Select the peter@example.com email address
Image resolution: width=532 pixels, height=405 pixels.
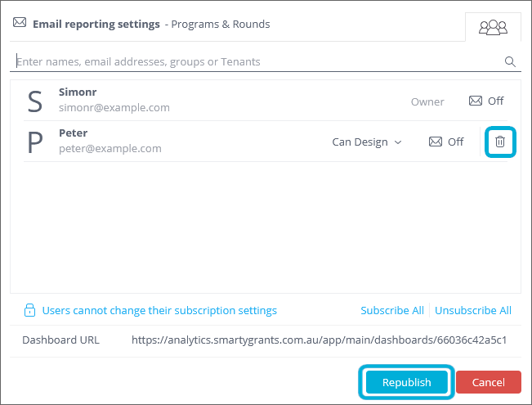point(110,149)
